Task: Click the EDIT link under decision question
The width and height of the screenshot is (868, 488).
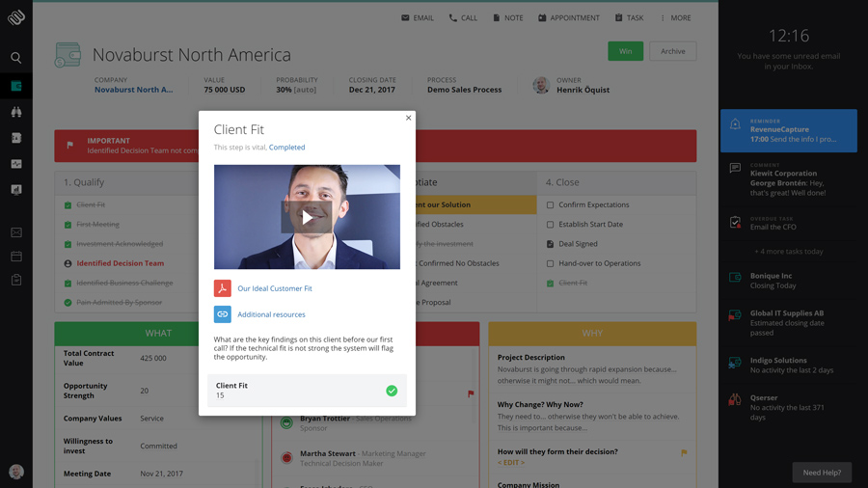Action: pyautogui.click(x=511, y=463)
